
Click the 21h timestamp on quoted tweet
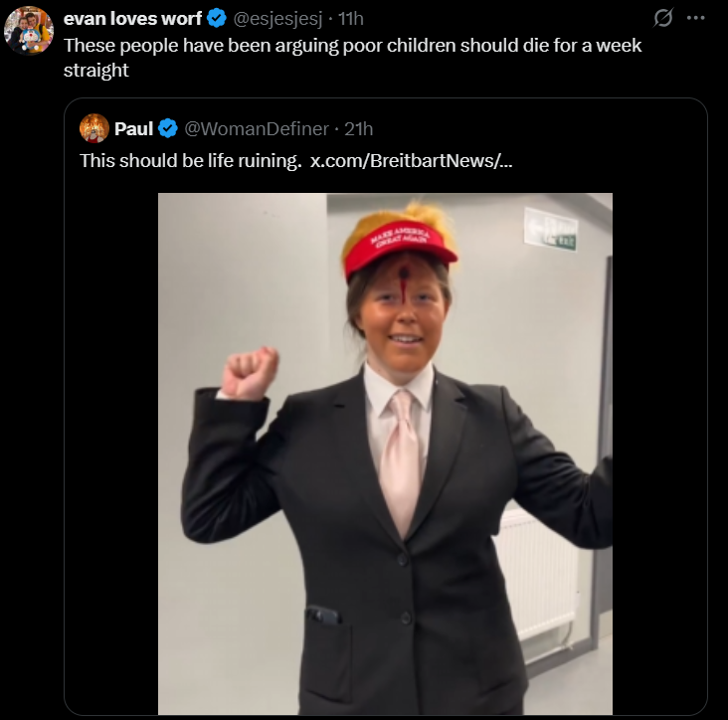tap(358, 128)
